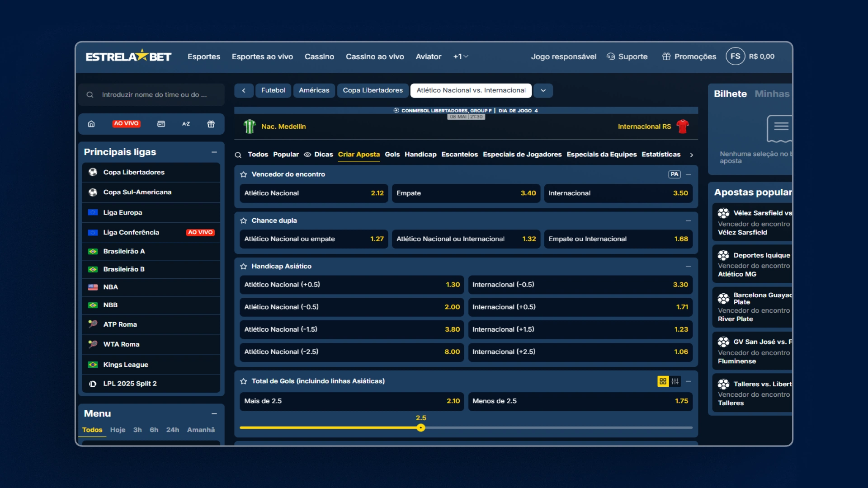This screenshot has height=488, width=868.
Task: Click the Internacional RS red jersey icon
Action: pos(683,127)
